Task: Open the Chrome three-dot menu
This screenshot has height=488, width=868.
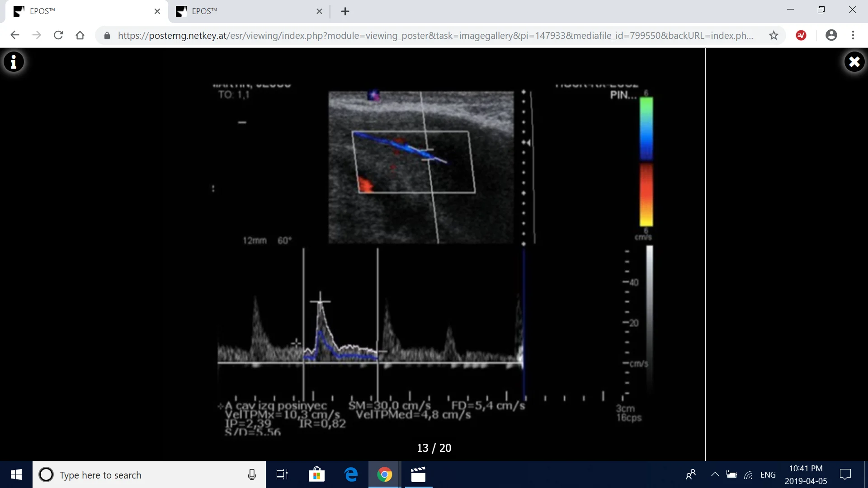Action: (x=853, y=35)
